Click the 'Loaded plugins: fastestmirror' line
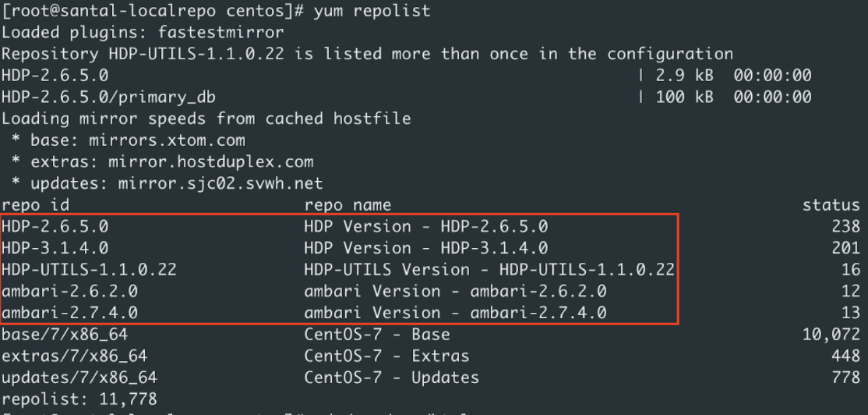The width and height of the screenshot is (868, 415). (x=143, y=33)
